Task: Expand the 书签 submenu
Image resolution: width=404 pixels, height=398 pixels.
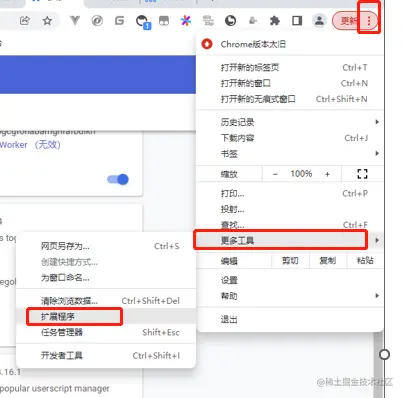Action: [289, 154]
